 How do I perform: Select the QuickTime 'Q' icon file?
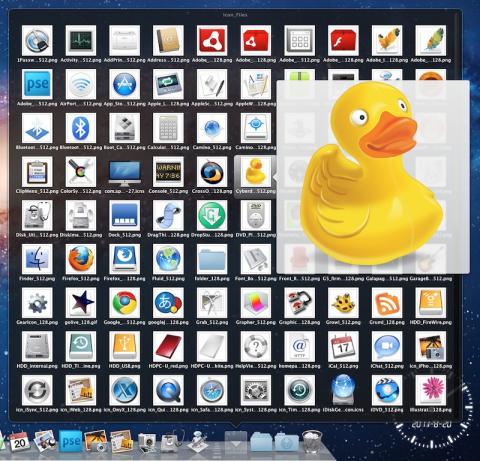point(168,390)
